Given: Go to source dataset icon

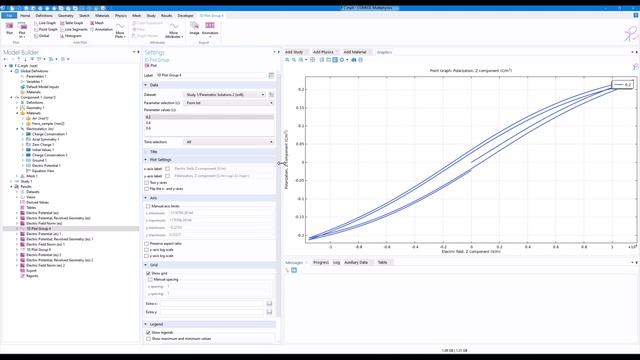Looking at the screenshot, I should point(271,95).
